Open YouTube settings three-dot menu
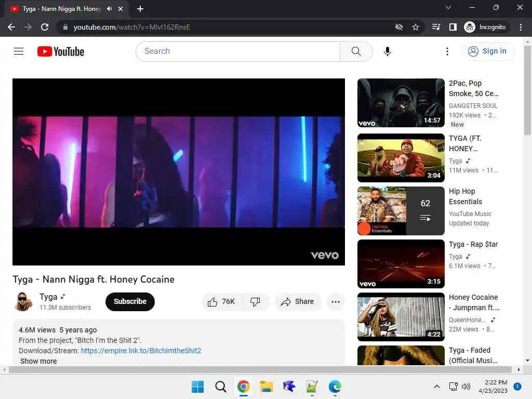 [447, 51]
